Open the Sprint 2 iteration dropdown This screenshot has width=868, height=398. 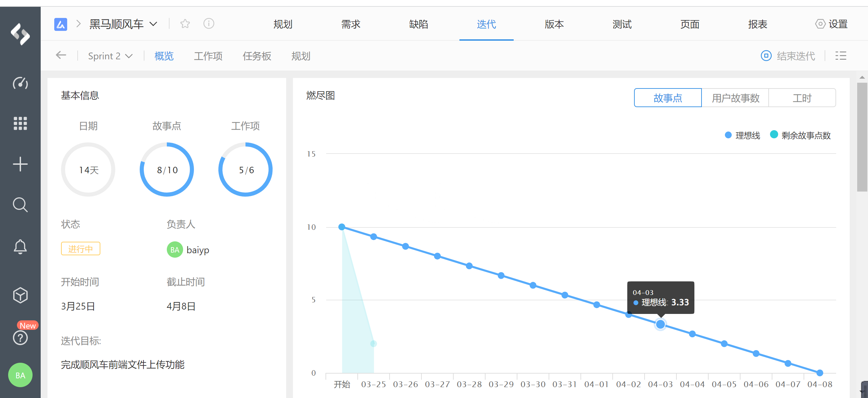coord(110,56)
